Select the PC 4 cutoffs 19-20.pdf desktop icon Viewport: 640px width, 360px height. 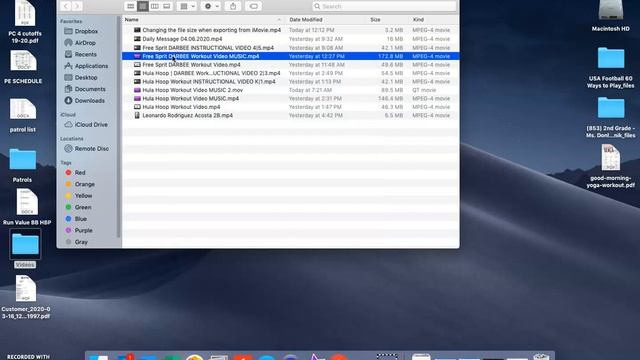25,21
